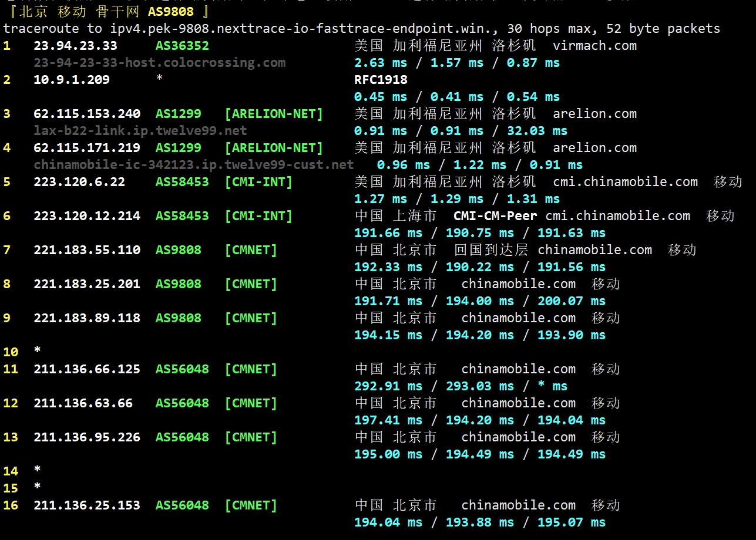
Task: Click the [ARELION-NET] tag on hop 3
Action: [x=274, y=114]
